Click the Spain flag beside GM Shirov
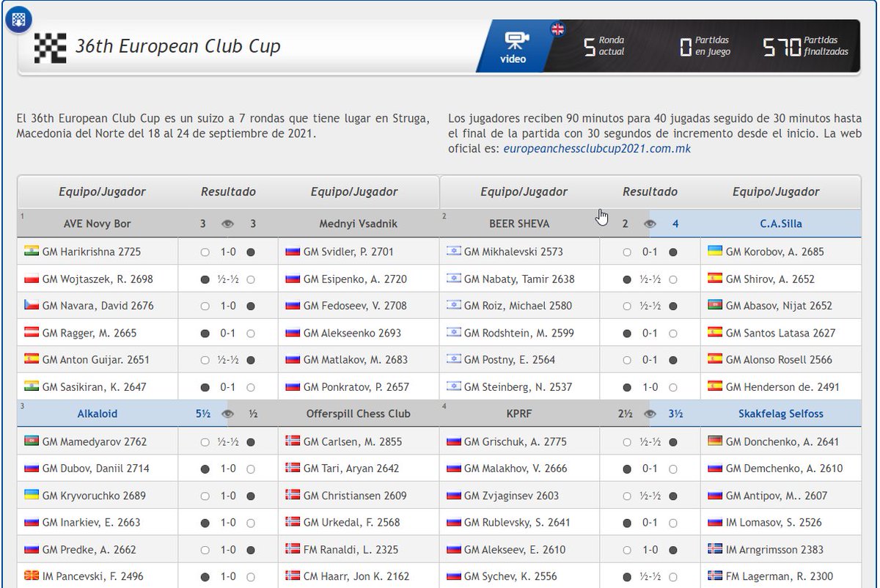Screen dimensions: 880x588 click(714, 278)
